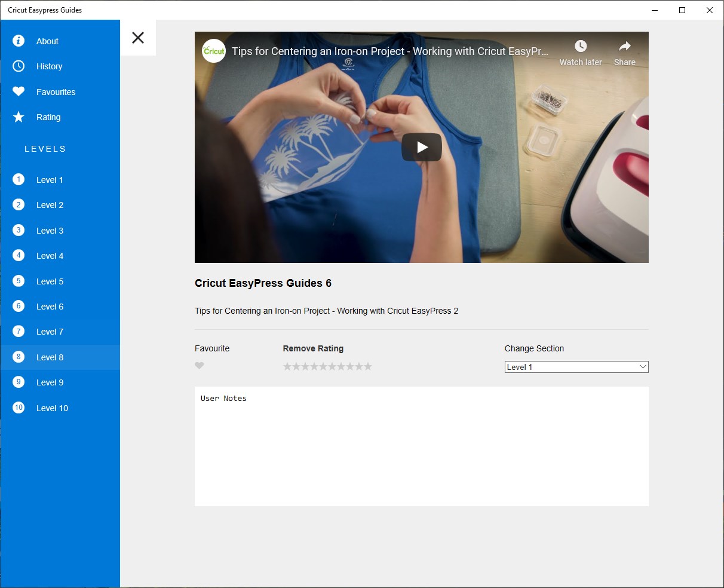Add video to Watch later
The width and height of the screenshot is (724, 588).
[x=581, y=53]
